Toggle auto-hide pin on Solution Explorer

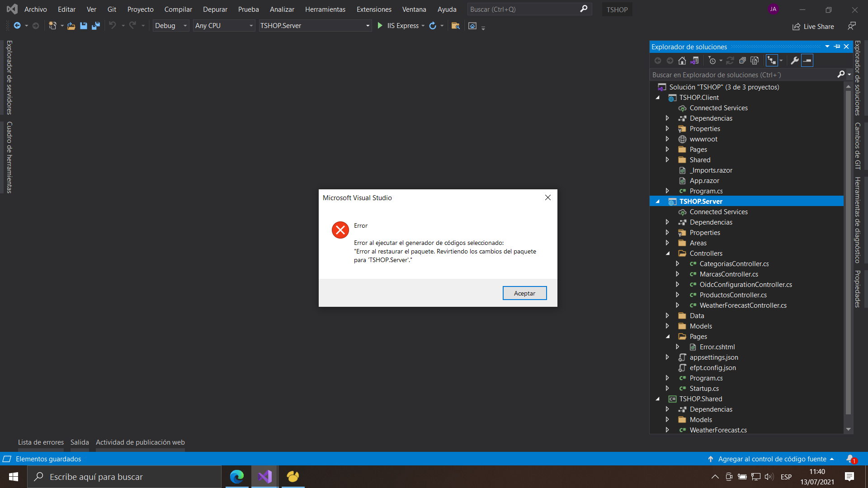837,47
